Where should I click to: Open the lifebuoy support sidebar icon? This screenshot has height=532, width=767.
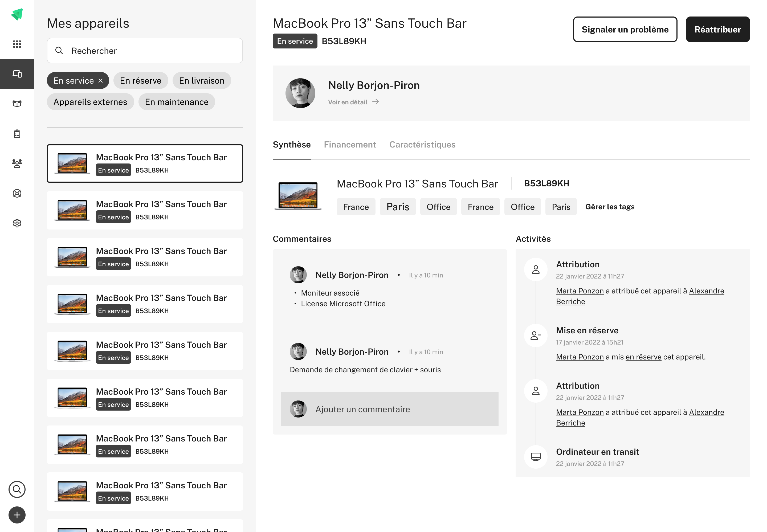click(x=17, y=193)
